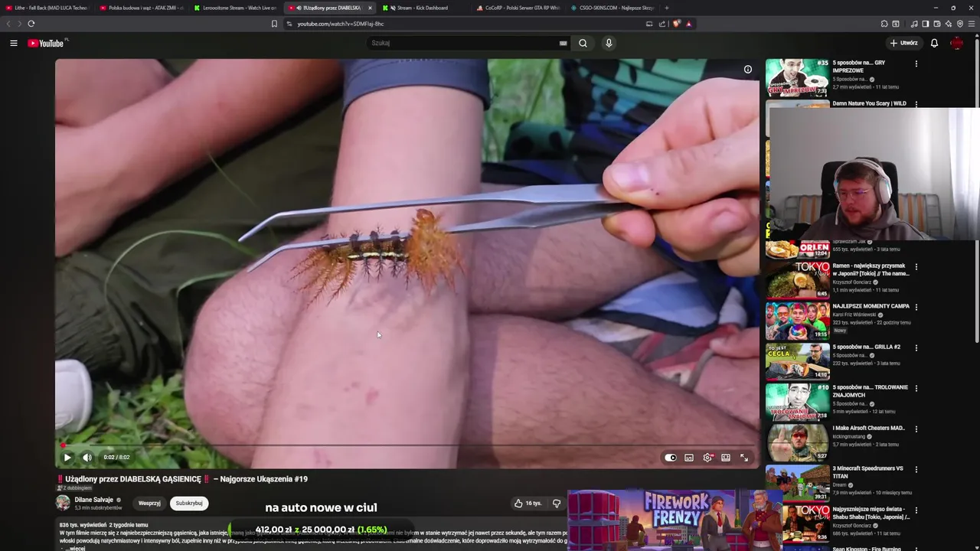Go forward in the browser
Image resolution: width=980 pixels, height=551 pixels.
[19, 24]
